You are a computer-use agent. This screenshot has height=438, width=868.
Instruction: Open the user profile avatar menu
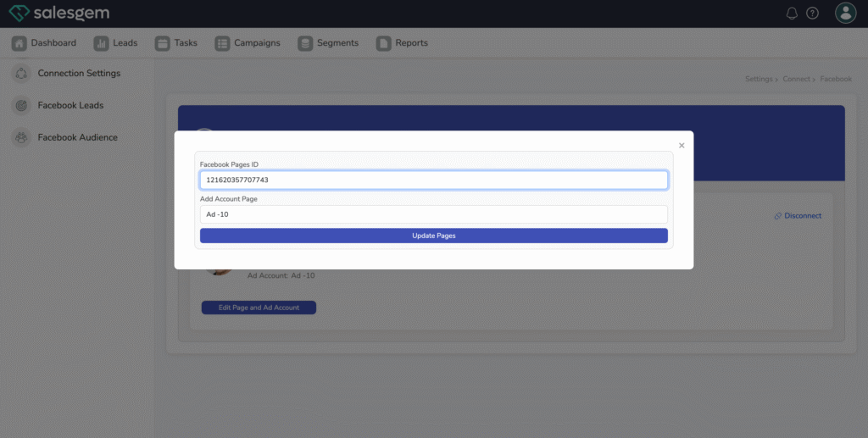coord(845,13)
